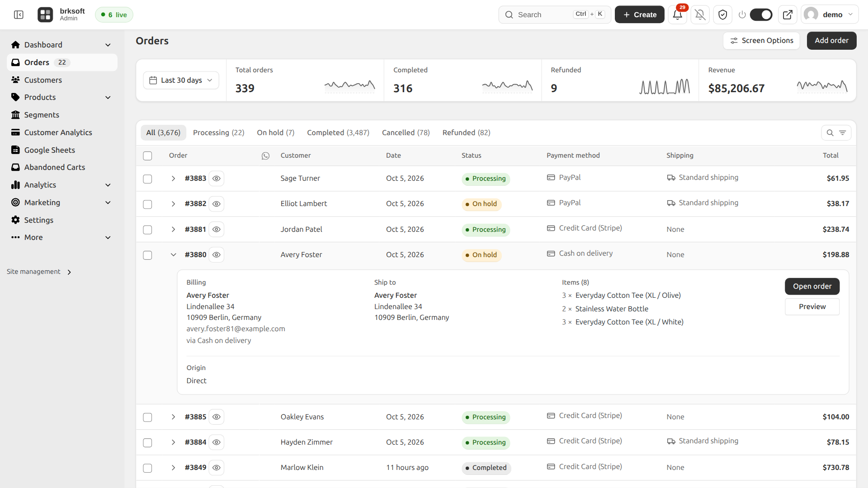Image resolution: width=868 pixels, height=488 pixels.
Task: Click the Add order button
Action: point(831,41)
